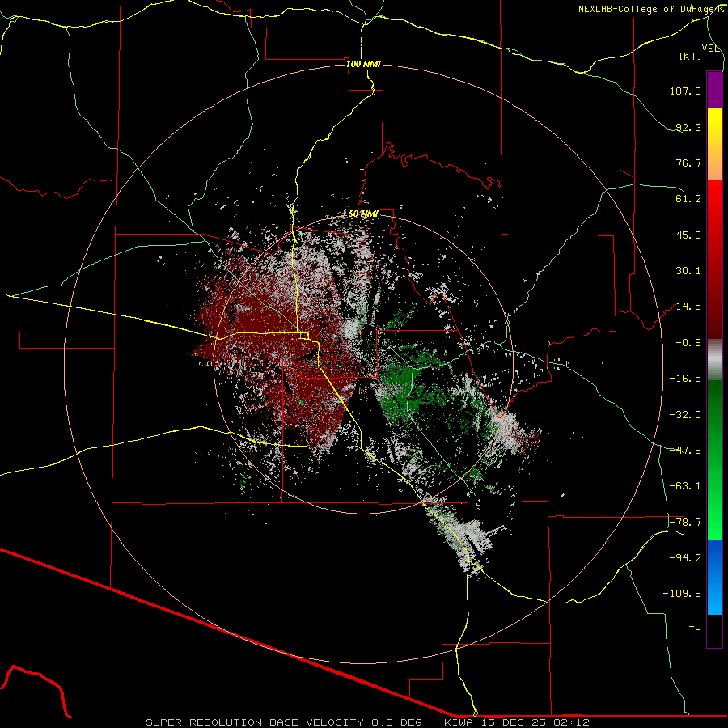Click the 107.8 velocity scale value
728x728 pixels.
pyautogui.click(x=685, y=91)
